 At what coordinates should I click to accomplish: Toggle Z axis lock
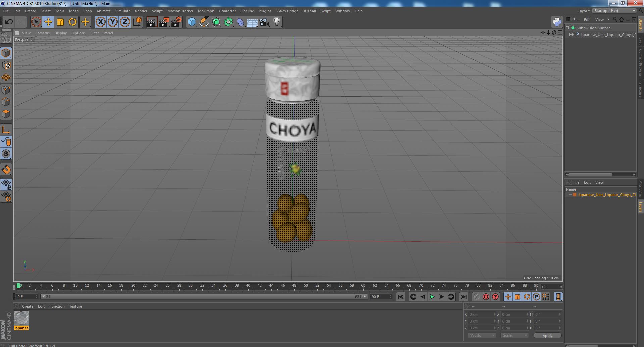[x=125, y=22]
